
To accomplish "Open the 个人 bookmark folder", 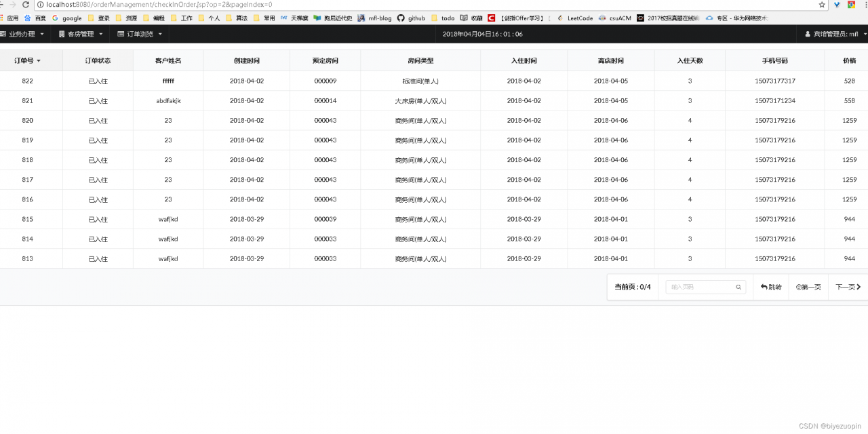I will click(x=209, y=18).
